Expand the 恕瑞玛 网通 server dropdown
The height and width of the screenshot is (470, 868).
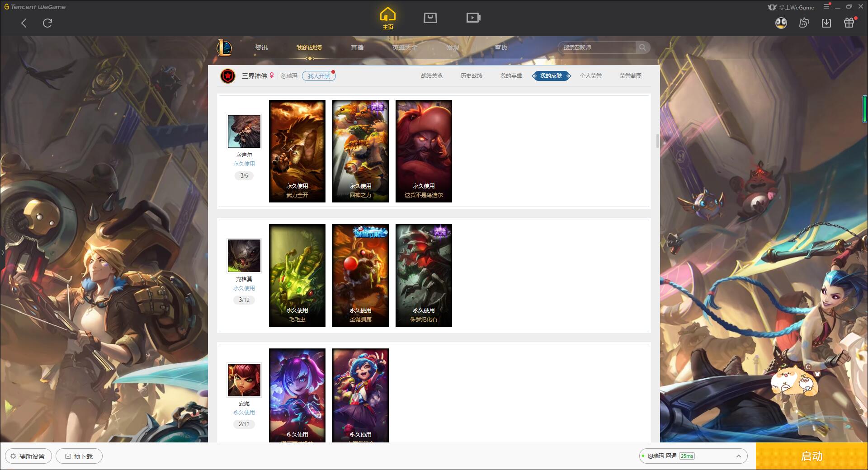[x=693, y=456]
